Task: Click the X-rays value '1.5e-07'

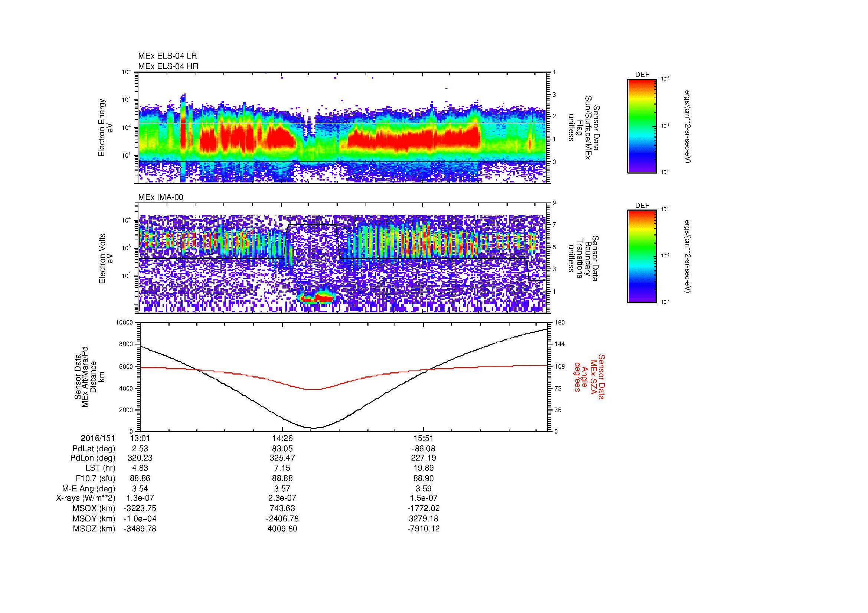Action: point(423,498)
